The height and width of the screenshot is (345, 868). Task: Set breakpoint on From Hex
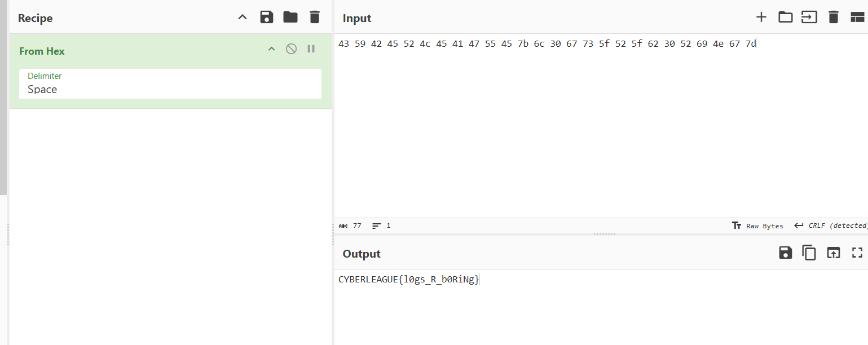[x=311, y=49]
